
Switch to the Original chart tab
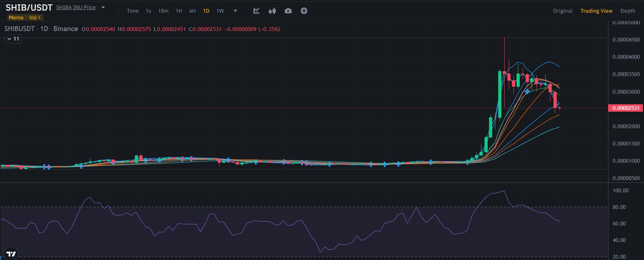(563, 11)
